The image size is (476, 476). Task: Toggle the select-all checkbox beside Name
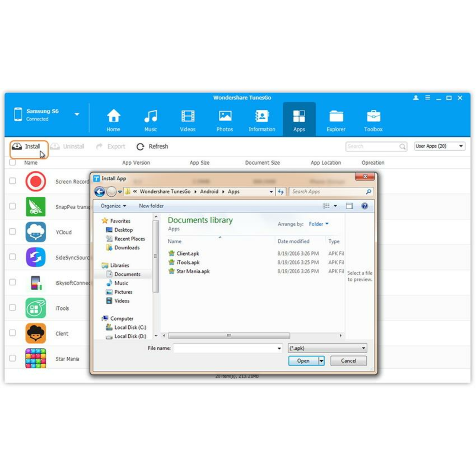13,163
